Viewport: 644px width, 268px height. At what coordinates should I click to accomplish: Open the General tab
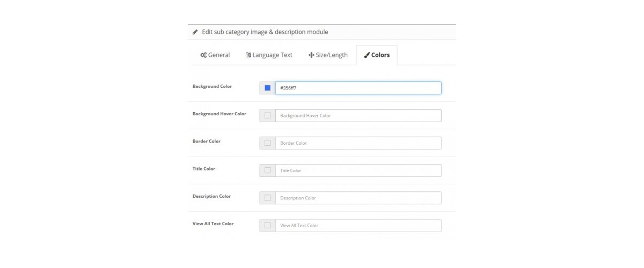pos(215,55)
